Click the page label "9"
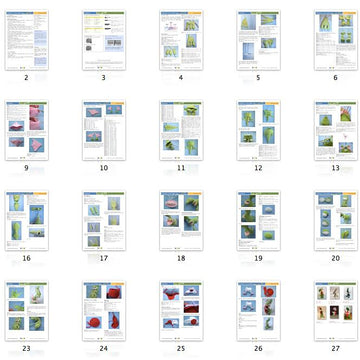Screen dimensions: 360x360 tap(26, 168)
